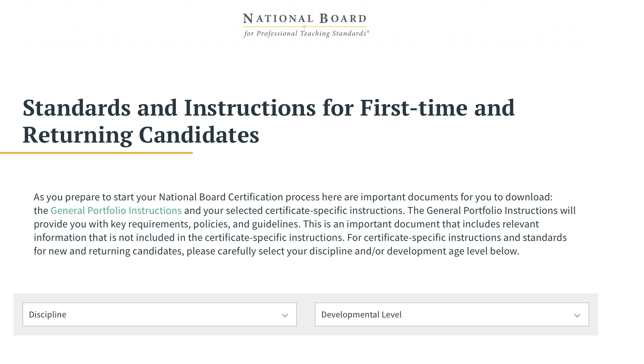Click the Developmental Level chevron arrow
The image size is (644, 364).
pos(577,316)
